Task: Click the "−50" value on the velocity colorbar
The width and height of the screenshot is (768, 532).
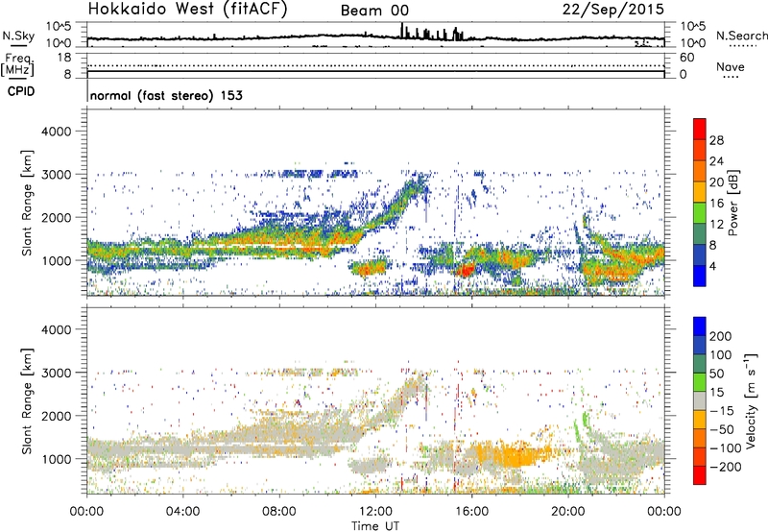Action: tap(722, 429)
